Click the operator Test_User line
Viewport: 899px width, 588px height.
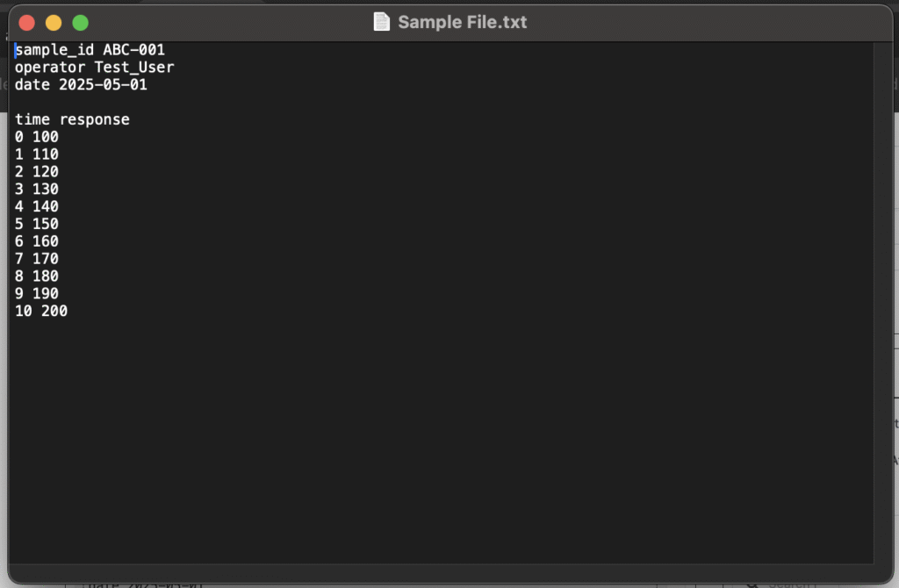click(x=94, y=68)
